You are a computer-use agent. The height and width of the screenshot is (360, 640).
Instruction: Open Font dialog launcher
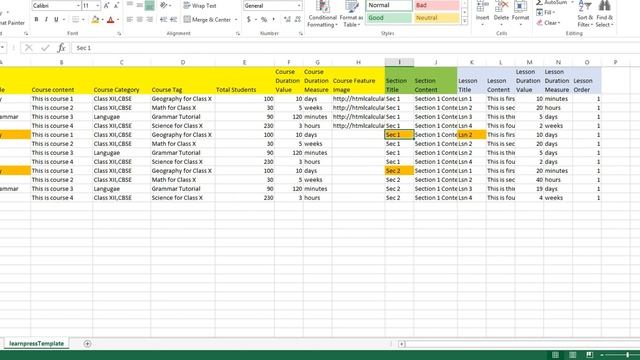click(x=119, y=33)
